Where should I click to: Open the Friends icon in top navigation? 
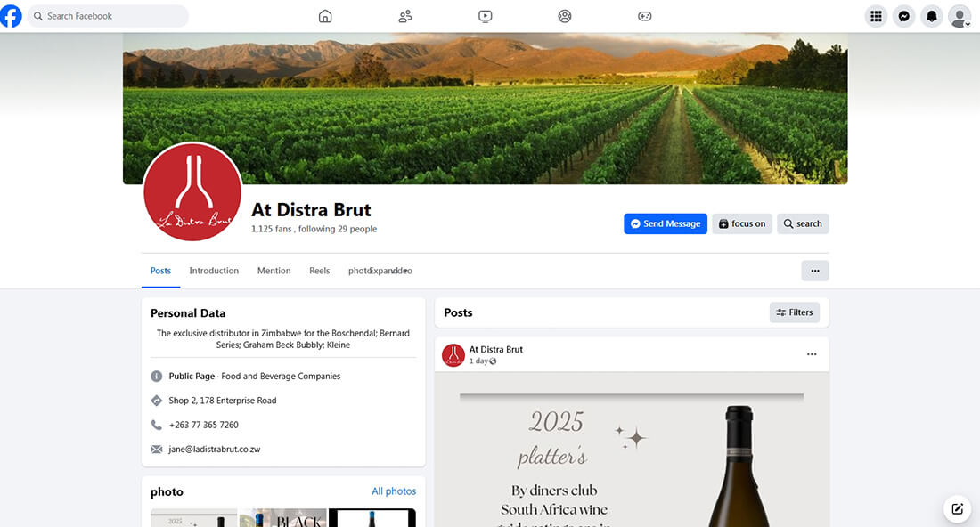click(404, 15)
